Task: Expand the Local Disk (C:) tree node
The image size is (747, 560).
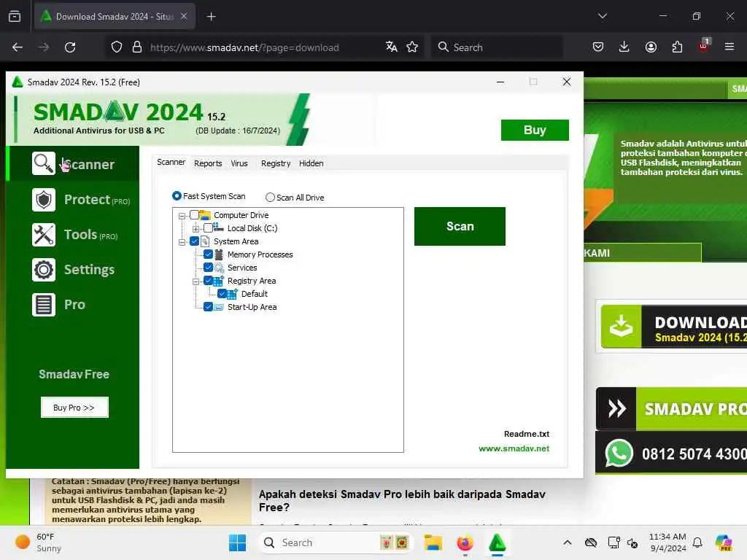Action: click(x=196, y=229)
